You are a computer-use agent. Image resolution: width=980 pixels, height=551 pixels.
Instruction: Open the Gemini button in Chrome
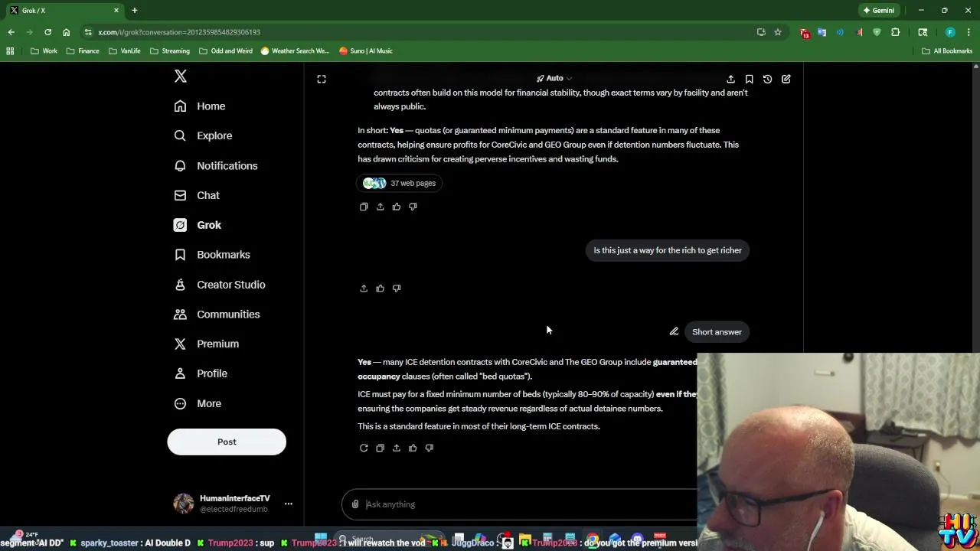coord(879,11)
